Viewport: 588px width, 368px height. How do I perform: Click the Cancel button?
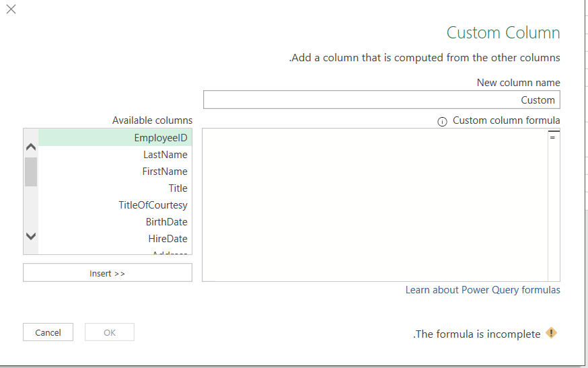tap(48, 332)
